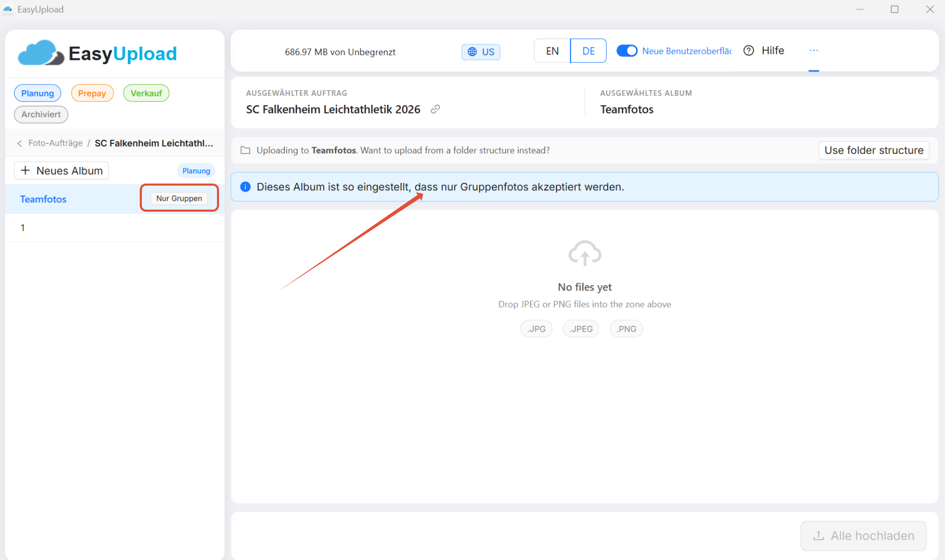Viewport: 945px width, 560px height.
Task: Click SC Falkenheim Leichtathletik 2026 order title
Action: tap(333, 109)
